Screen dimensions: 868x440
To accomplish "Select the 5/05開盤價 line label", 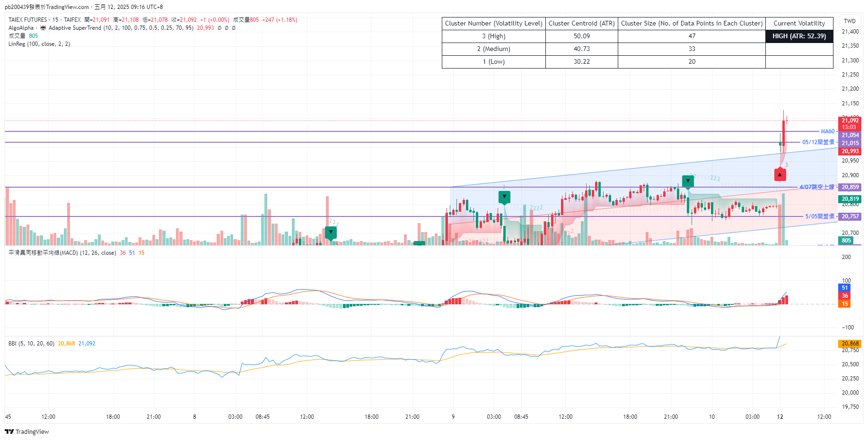I will pyautogui.click(x=820, y=216).
